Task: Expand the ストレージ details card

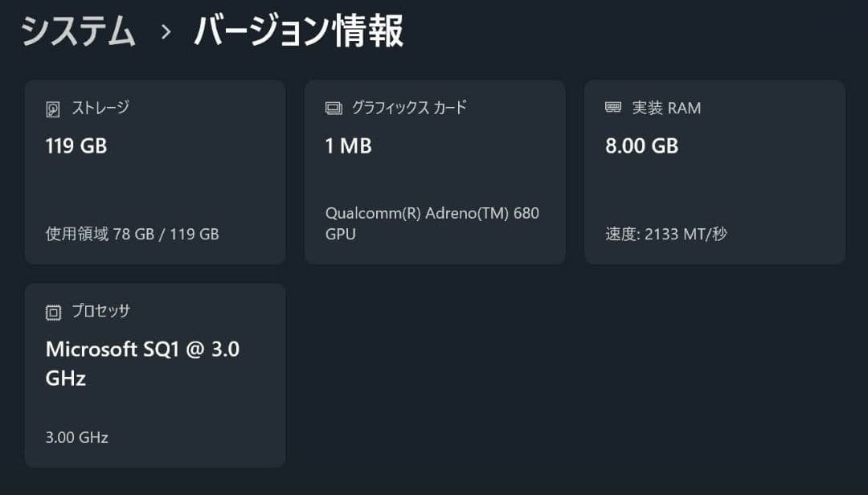Action: (x=155, y=170)
